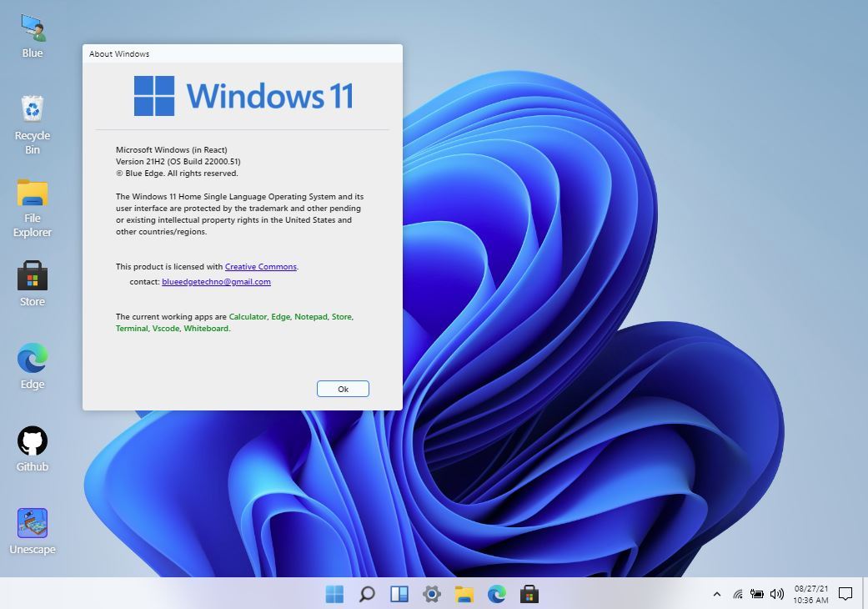Open the Recycle Bin desktop icon

coord(33,125)
